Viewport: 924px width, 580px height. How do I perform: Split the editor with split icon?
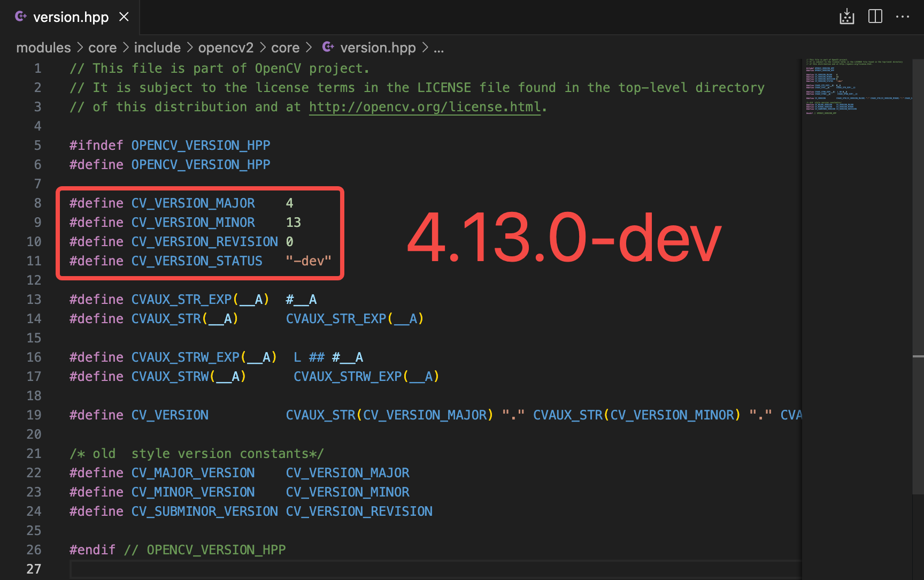tap(875, 17)
